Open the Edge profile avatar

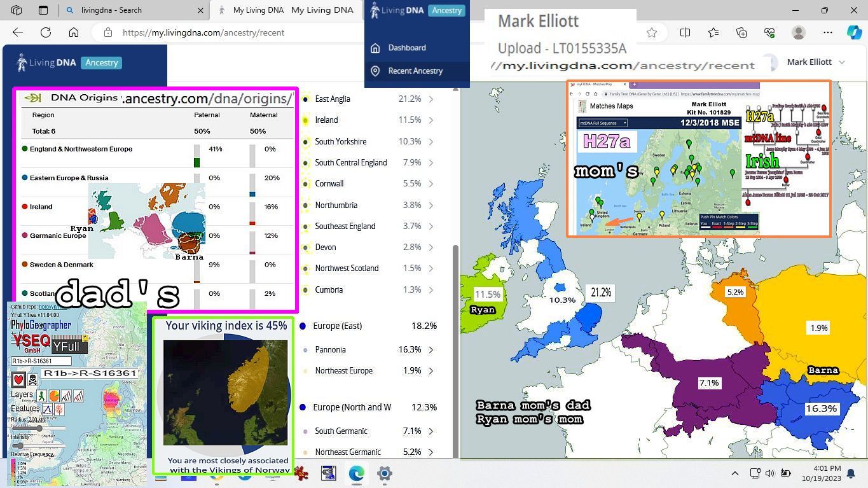tap(799, 32)
